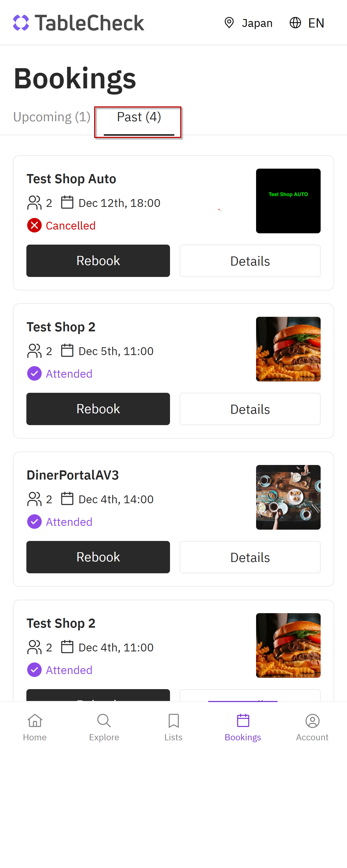Open the EN language selector
The height and width of the screenshot is (868, 347).
[x=307, y=23]
